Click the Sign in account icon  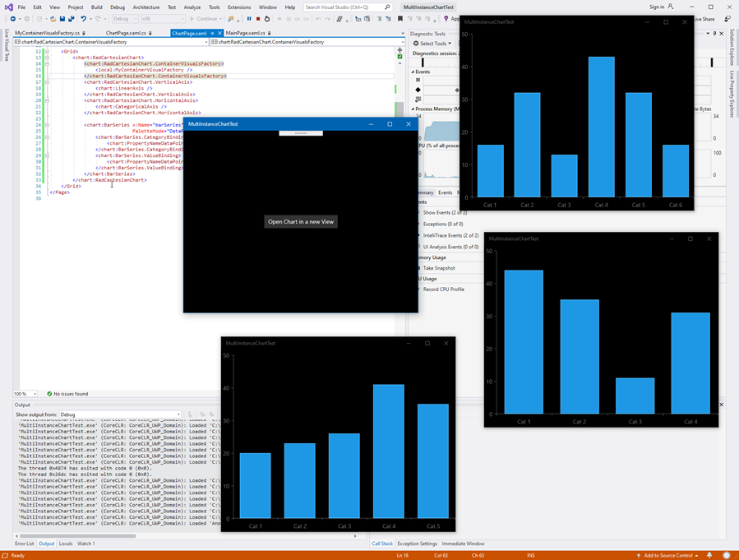(671, 7)
